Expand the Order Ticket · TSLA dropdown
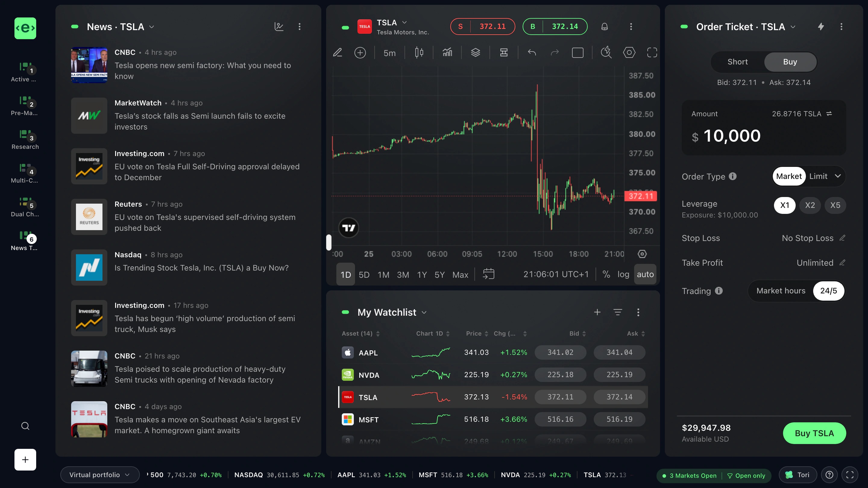Viewport: 868px width, 488px height. pos(793,27)
